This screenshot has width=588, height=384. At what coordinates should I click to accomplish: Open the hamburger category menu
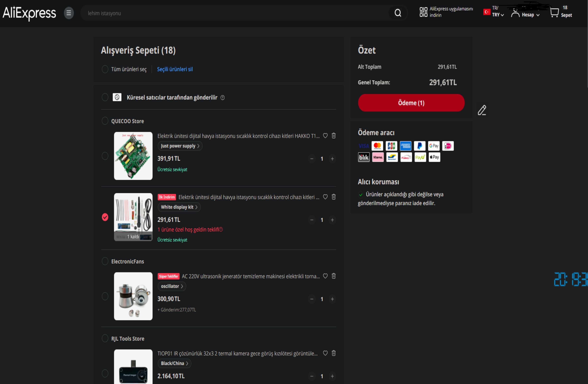[x=69, y=13]
